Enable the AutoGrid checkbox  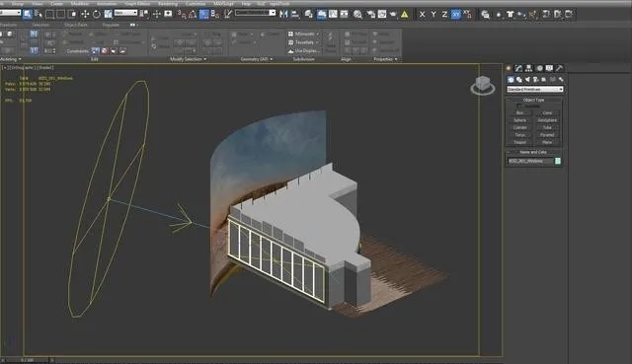click(x=519, y=106)
